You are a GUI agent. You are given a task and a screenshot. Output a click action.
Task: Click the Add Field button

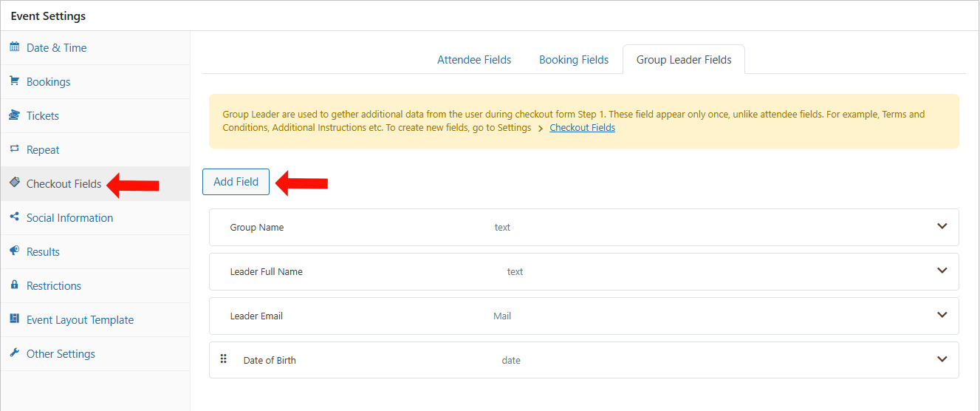tap(236, 182)
